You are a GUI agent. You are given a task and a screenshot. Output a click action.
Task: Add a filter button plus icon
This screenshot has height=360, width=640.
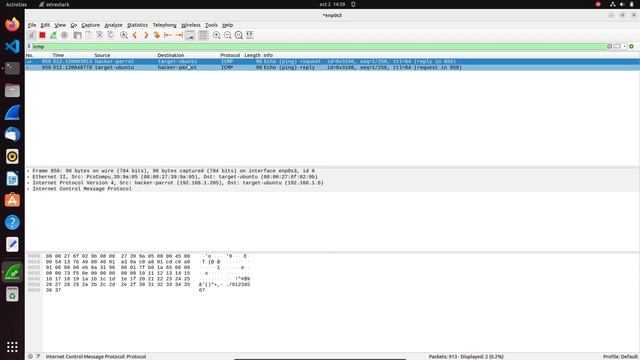pos(631,47)
